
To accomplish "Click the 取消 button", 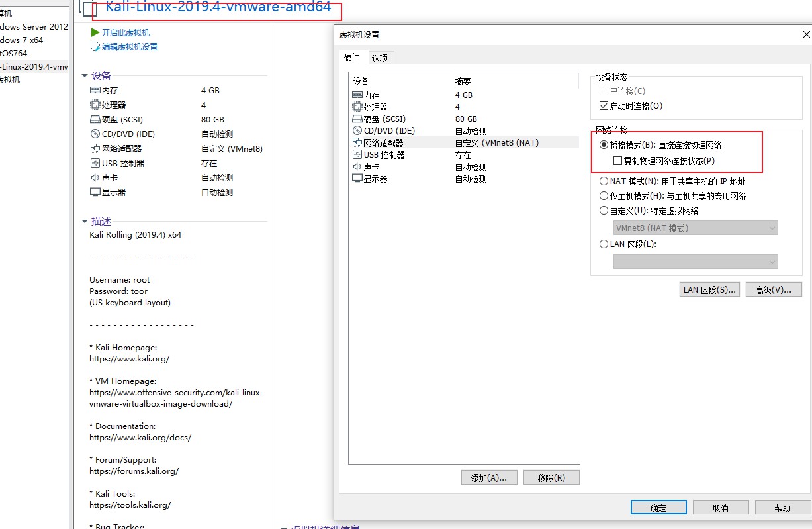I will tap(721, 508).
